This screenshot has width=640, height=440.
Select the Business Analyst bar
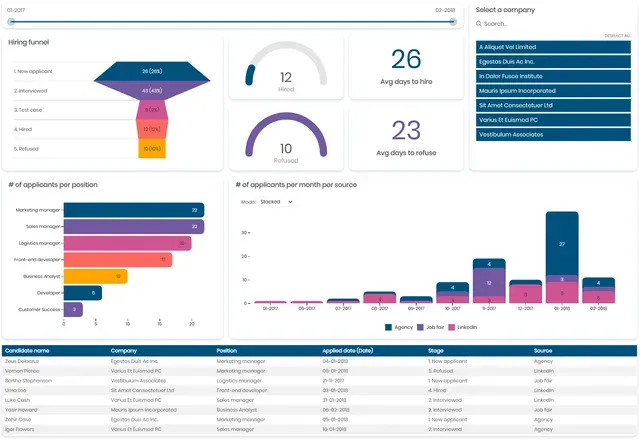[96, 276]
